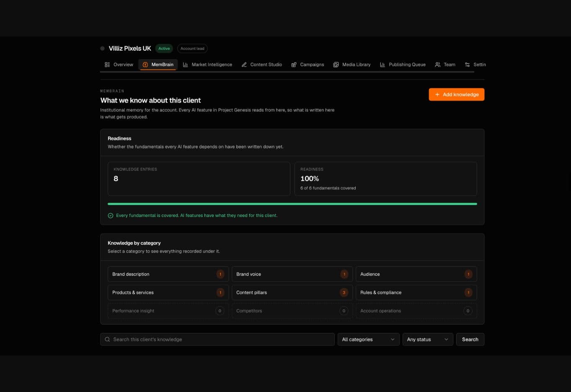Click the grey status dot beside Villiz Pixels UK
This screenshot has width=571, height=392.
(x=103, y=49)
